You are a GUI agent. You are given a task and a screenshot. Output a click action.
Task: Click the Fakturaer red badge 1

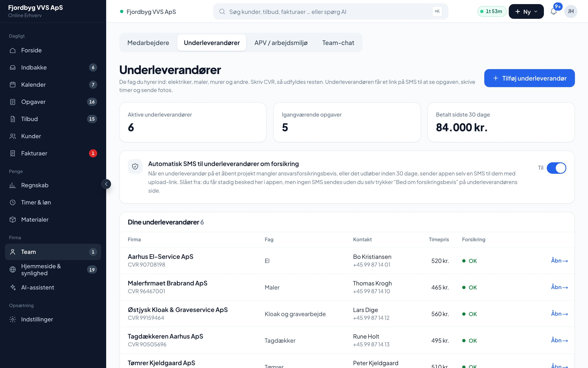coord(93,153)
